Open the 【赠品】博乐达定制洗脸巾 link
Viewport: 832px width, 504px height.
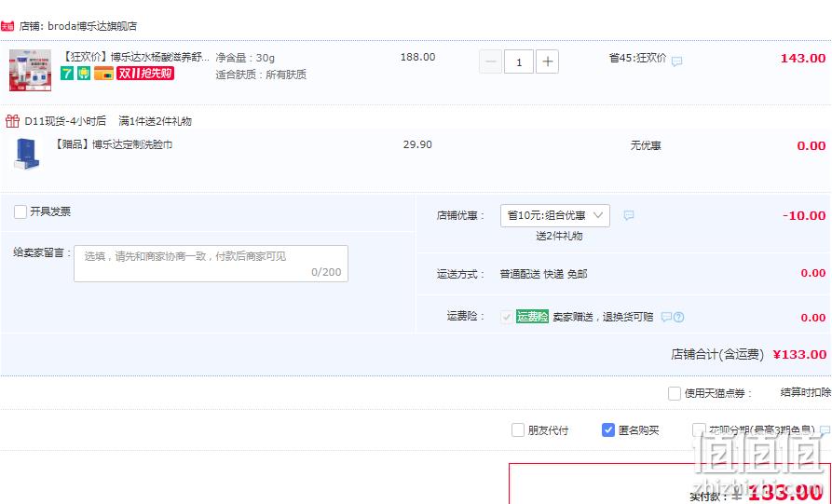114,144
